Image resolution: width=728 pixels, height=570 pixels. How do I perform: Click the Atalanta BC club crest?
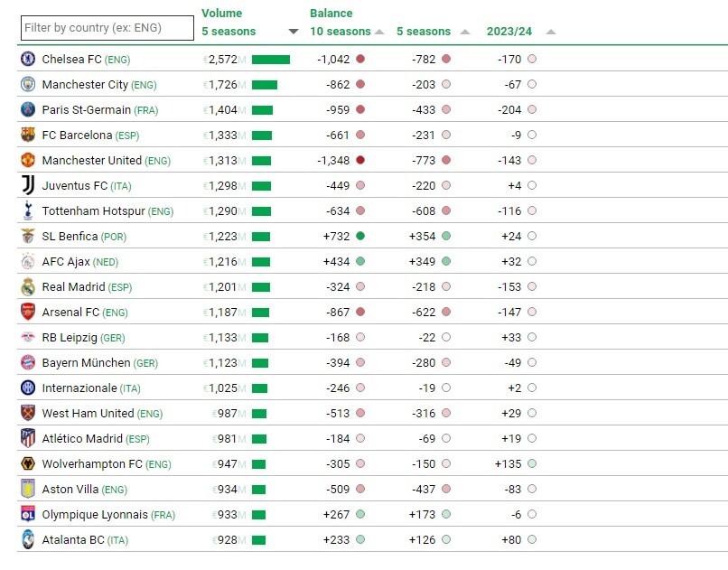point(28,539)
